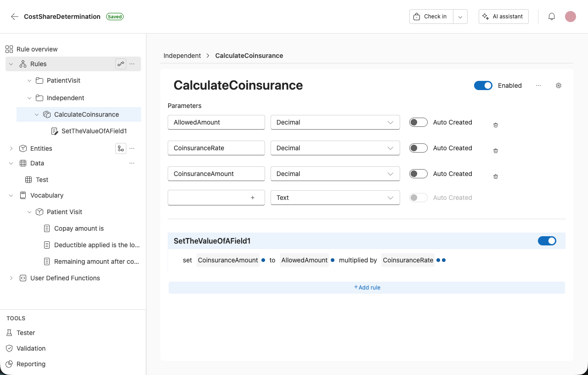The height and width of the screenshot is (375, 588).
Task: Open the rule settings gear icon
Action: 559,85
